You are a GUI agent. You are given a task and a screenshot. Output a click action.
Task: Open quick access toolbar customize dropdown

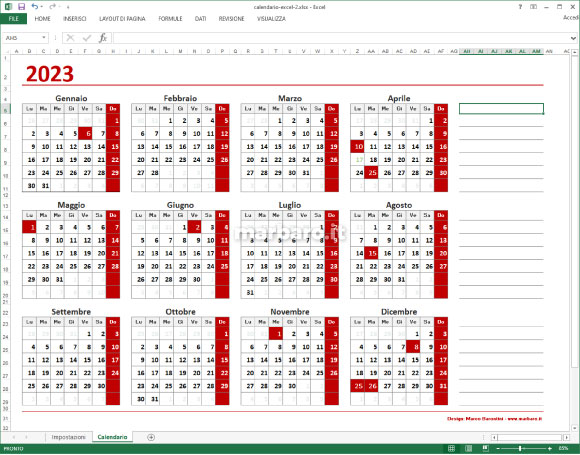tap(68, 7)
